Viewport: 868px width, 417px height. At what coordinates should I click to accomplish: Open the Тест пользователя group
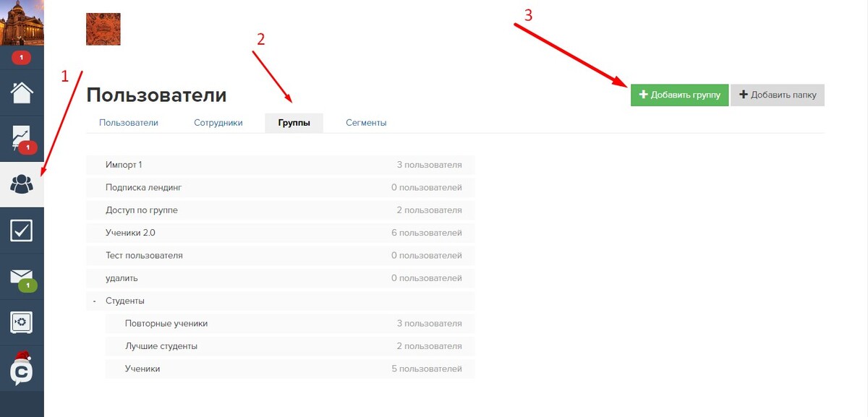280,255
